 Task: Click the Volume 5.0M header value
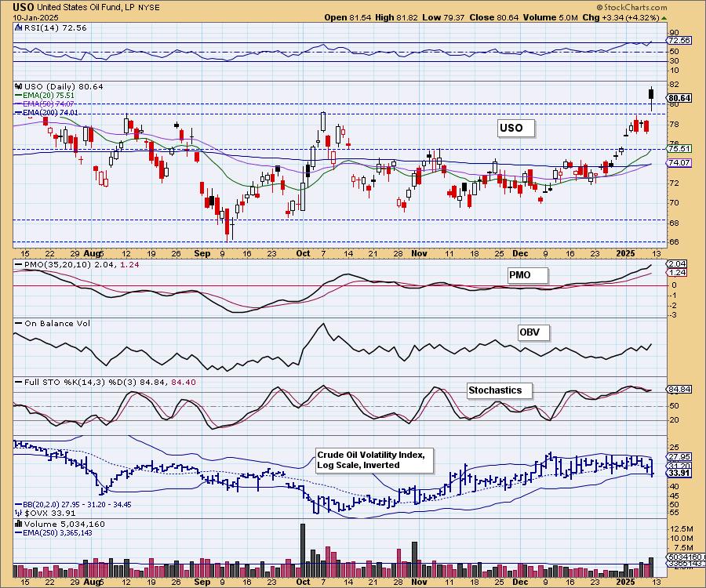tap(550, 17)
